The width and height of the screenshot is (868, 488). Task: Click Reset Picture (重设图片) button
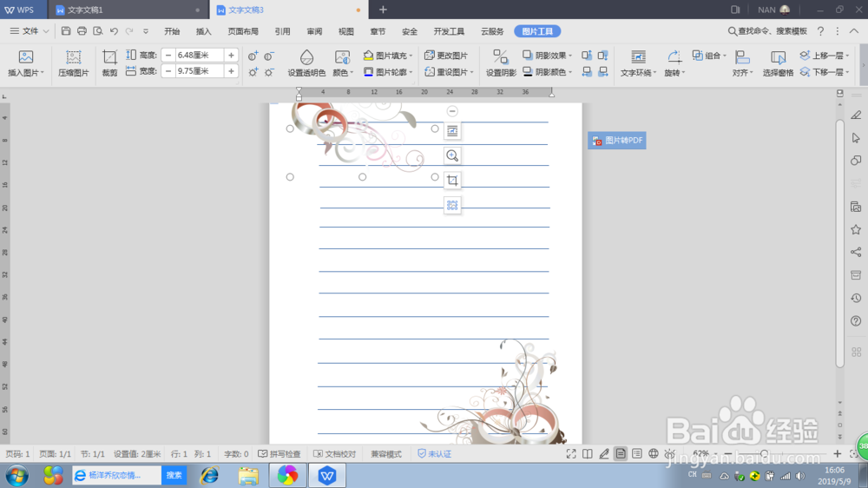click(x=449, y=72)
